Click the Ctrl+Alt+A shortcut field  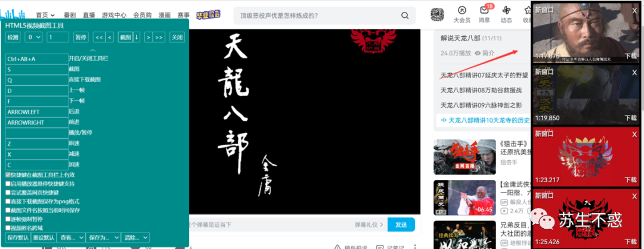tap(37, 58)
